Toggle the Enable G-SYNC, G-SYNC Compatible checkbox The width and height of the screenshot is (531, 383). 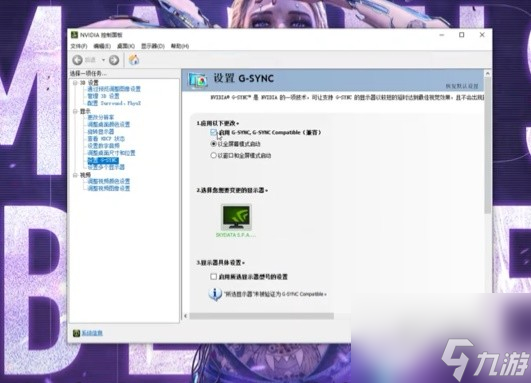coord(213,132)
